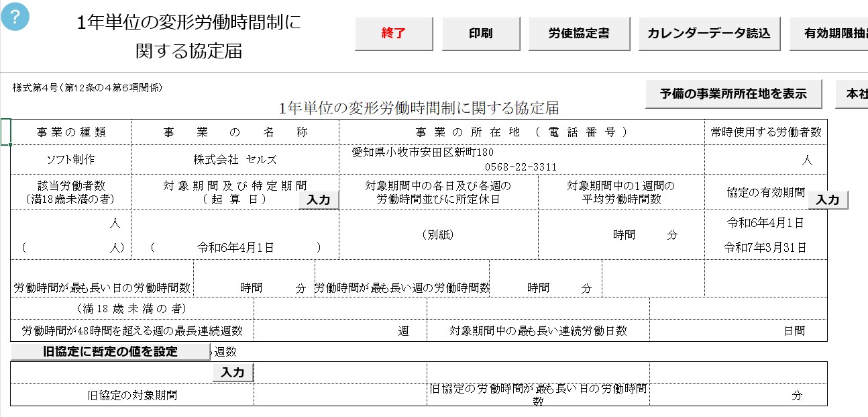868x417 pixels.
Task: Click the 該当労働者数 人 value cell
Action: click(71, 234)
